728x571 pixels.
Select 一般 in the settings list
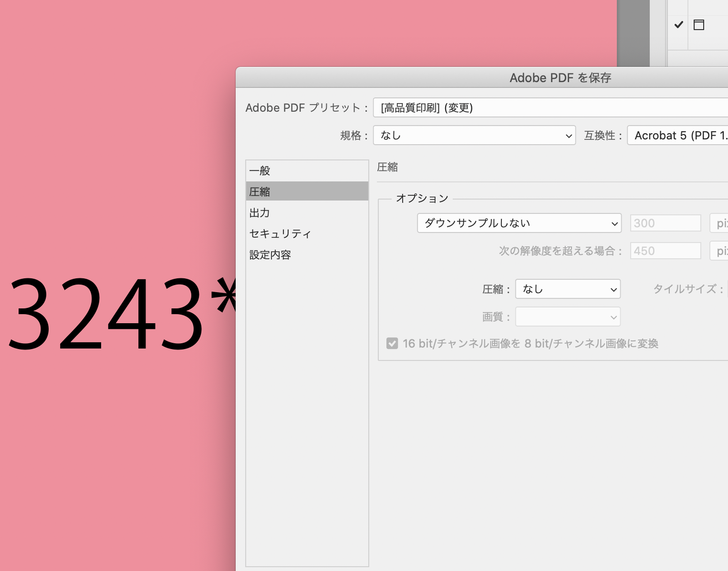tap(307, 170)
